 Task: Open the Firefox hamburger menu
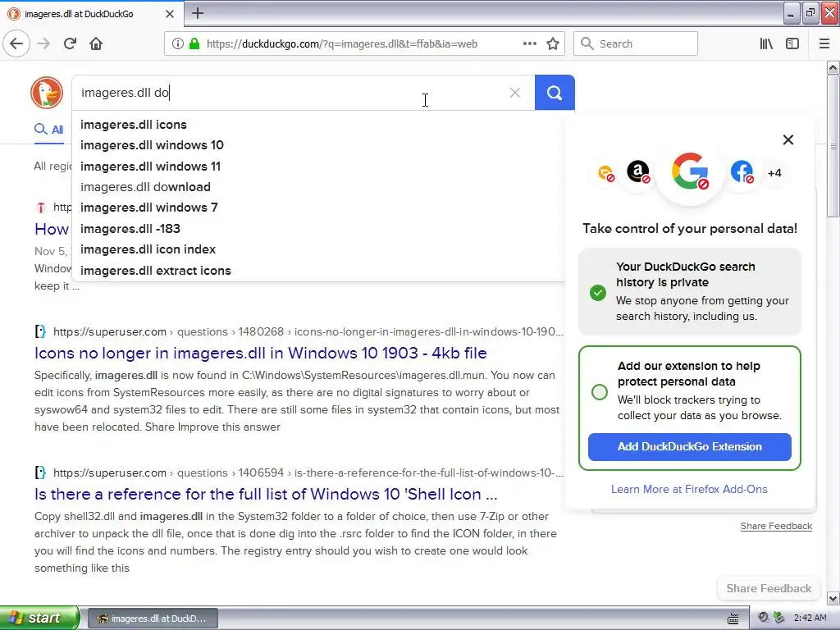824,43
